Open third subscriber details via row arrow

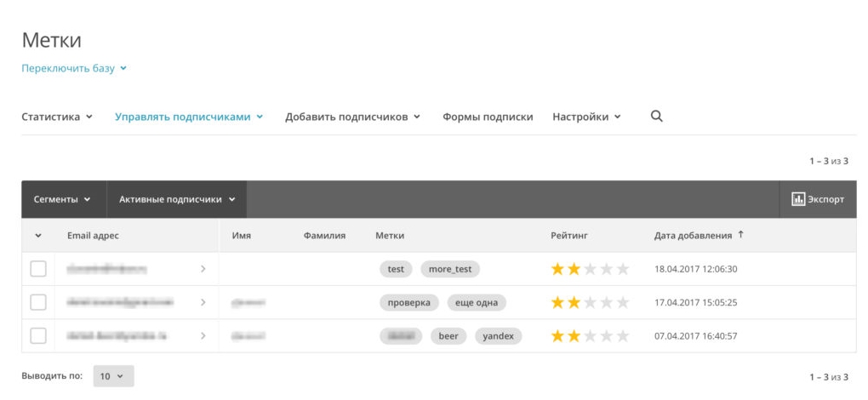pyautogui.click(x=203, y=336)
